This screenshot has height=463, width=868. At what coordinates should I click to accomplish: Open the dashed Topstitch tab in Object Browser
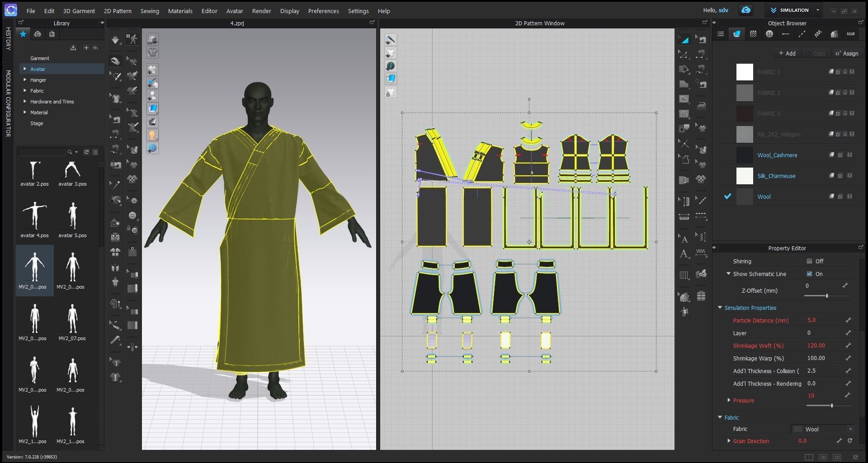(802, 34)
